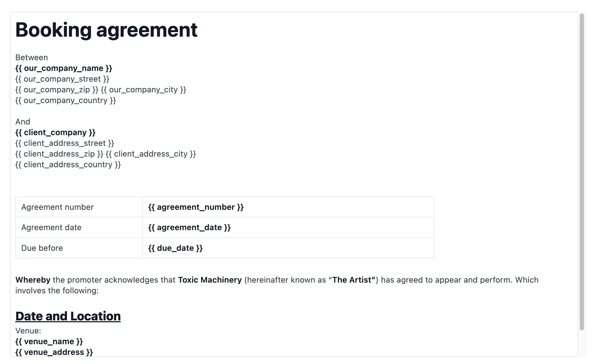Screen dimensions: 595x364
Task: Click the "Due before" table label cell
Action: point(42,248)
